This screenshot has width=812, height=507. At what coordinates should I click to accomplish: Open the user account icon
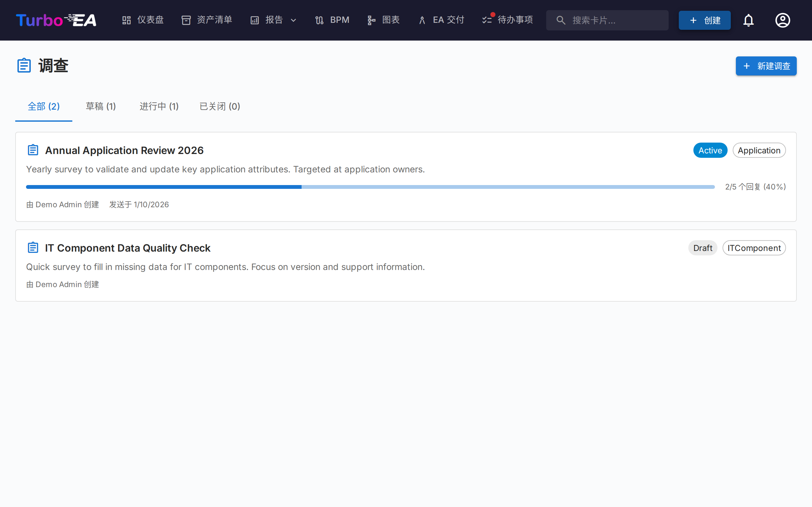tap(783, 20)
